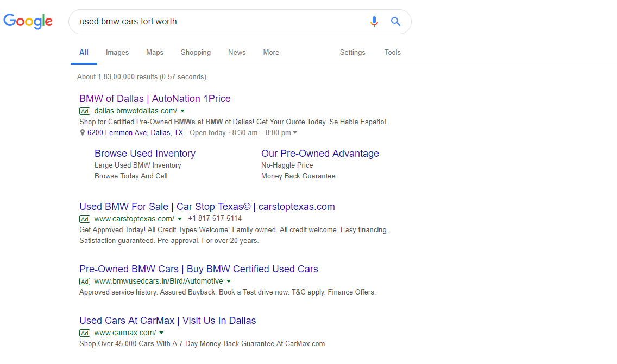Open Used BMW For Sale Car Stop Texas result
This screenshot has height=364, width=617.
(x=207, y=207)
